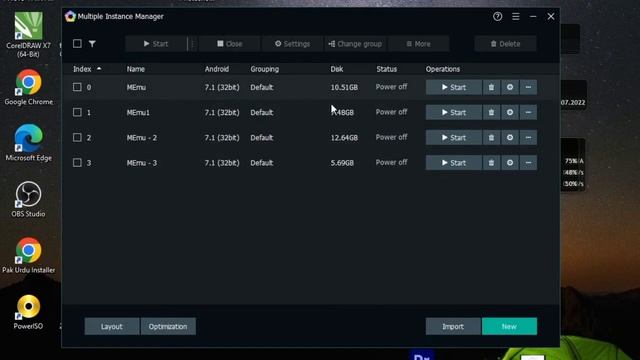640x360 pixels.
Task: Open toolbar Settings
Action: point(292,44)
